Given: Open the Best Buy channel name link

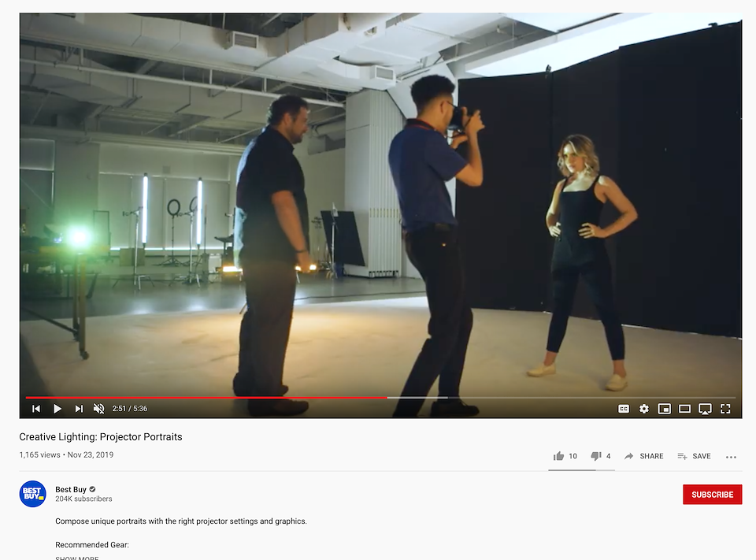Looking at the screenshot, I should coord(71,489).
